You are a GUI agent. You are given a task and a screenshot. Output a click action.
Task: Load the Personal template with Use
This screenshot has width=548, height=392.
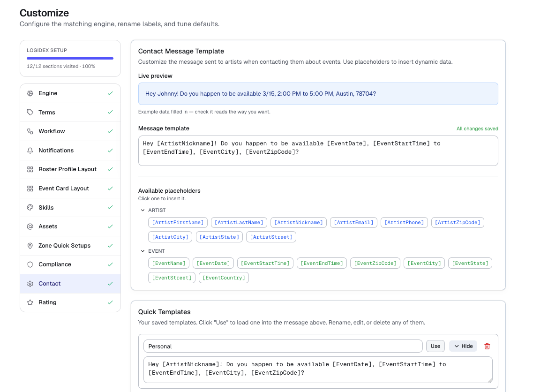435,346
